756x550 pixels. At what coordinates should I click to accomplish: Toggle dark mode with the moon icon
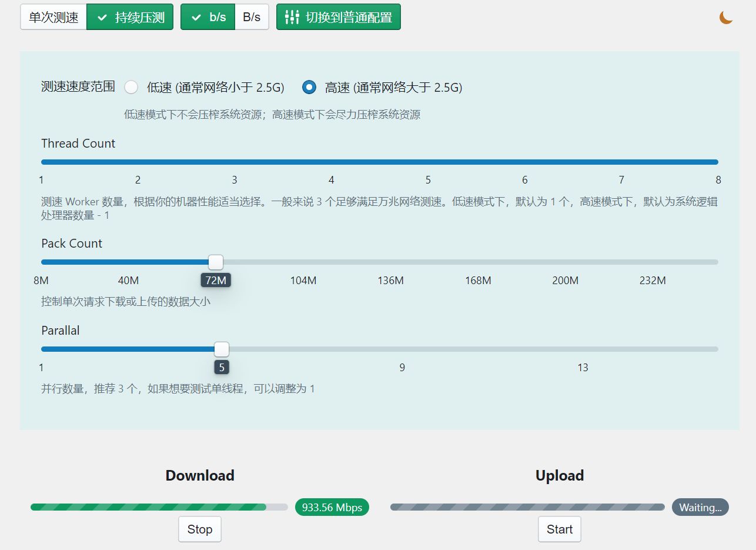point(726,18)
